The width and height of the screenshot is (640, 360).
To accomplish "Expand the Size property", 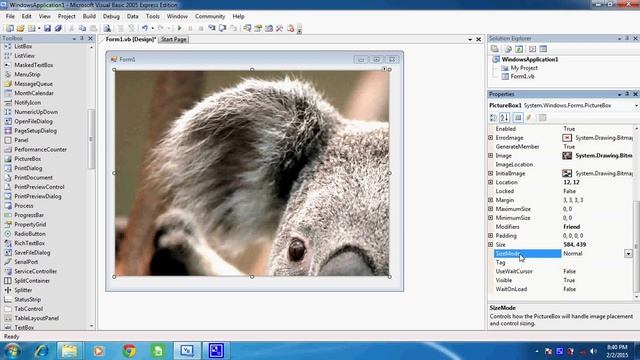I will [491, 244].
